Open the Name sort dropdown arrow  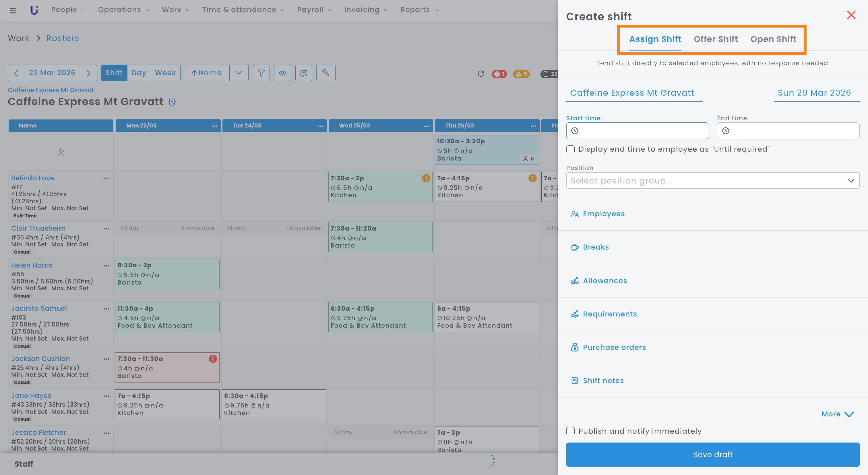[239, 73]
